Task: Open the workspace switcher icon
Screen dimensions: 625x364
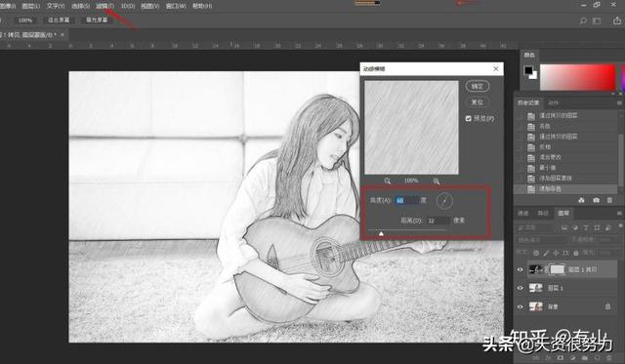Action: pyautogui.click(x=597, y=20)
